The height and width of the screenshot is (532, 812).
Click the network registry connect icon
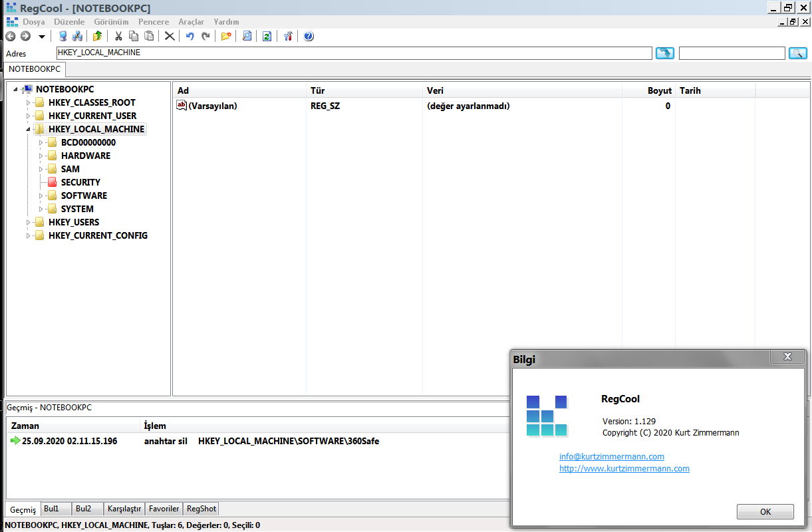(77, 37)
